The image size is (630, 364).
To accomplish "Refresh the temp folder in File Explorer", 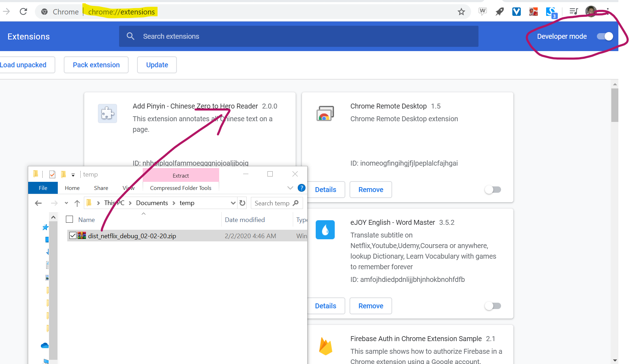I will tap(242, 203).
